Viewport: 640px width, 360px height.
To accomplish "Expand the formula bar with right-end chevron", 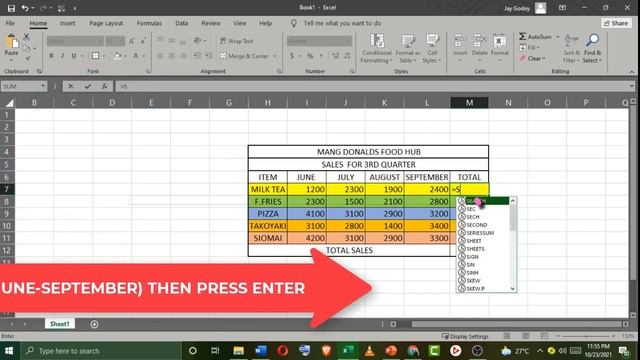I will click(631, 86).
